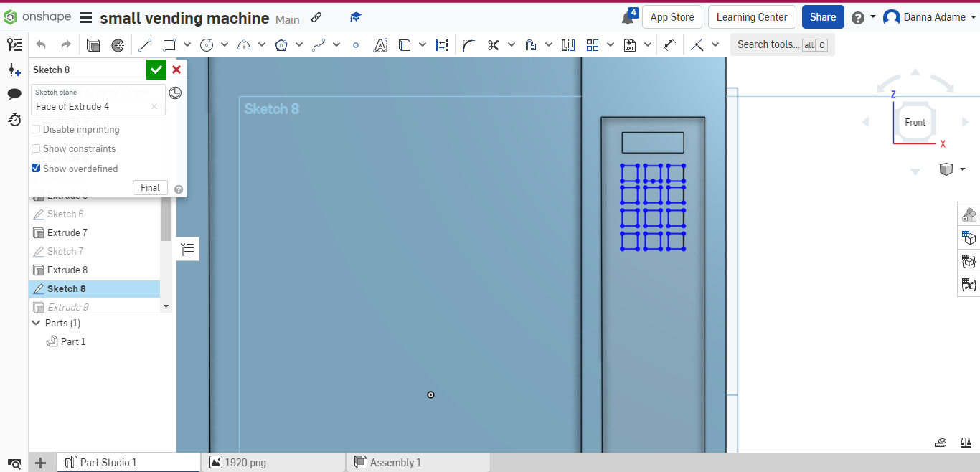Open the rectangle tool dropdown

(x=187, y=44)
